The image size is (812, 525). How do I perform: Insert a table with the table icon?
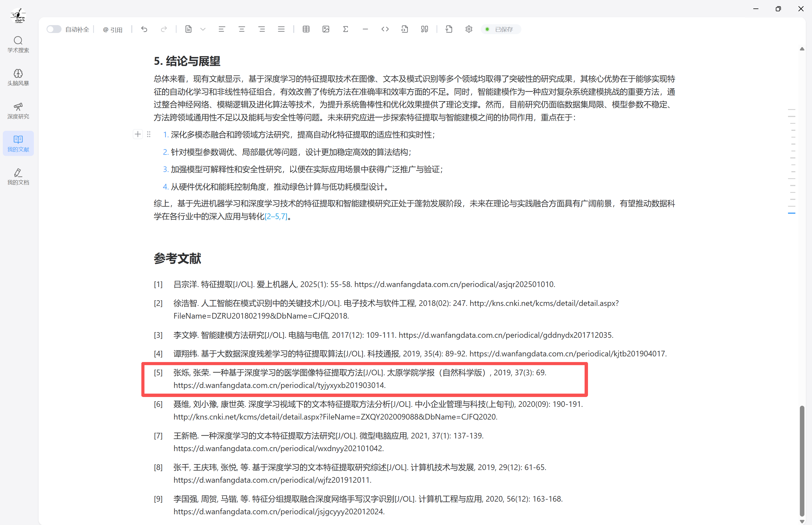tap(306, 29)
